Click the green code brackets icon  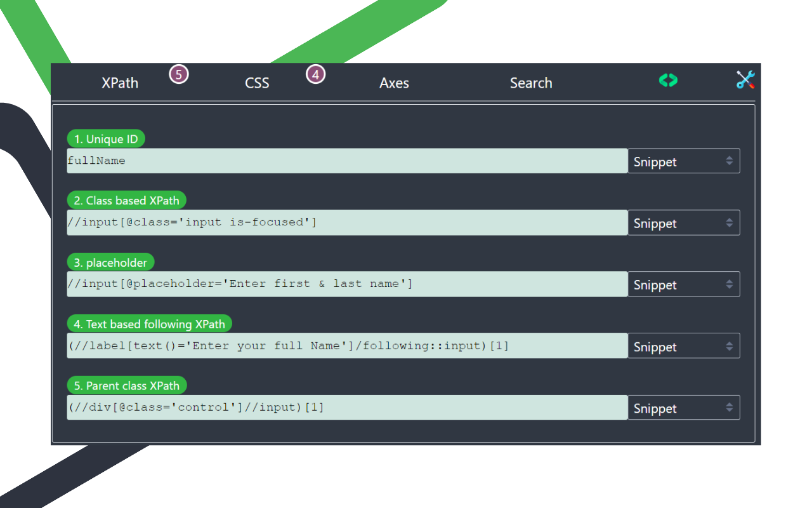(x=668, y=81)
